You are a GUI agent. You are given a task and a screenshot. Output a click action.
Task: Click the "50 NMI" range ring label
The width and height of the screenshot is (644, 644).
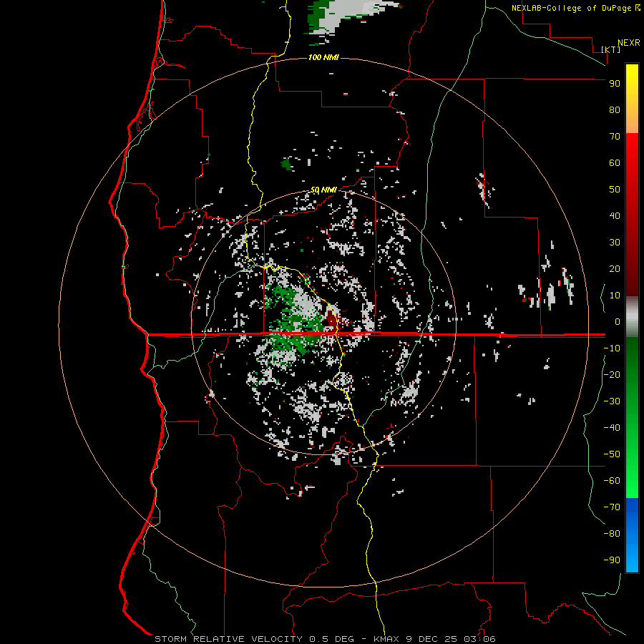tap(323, 190)
